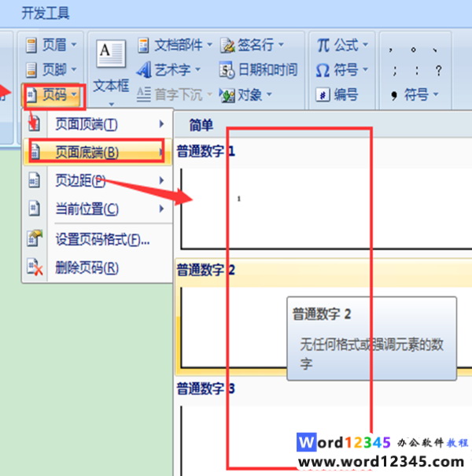The image size is (472, 476).
Task: Open the Page Number (页码) dropdown
Action: [x=53, y=95]
